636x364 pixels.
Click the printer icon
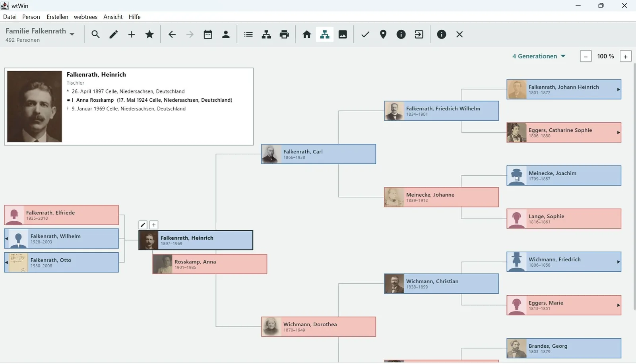(x=284, y=35)
